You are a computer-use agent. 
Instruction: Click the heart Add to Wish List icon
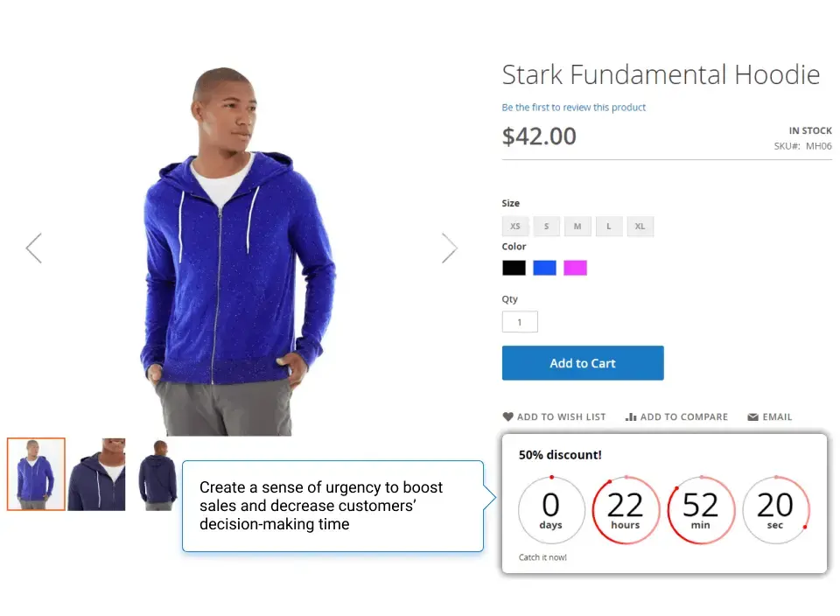point(507,417)
